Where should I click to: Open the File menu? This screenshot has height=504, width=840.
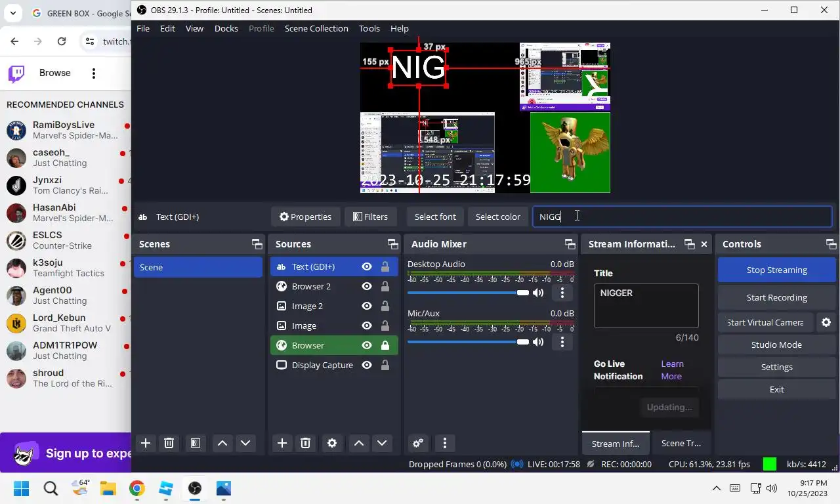coord(143,28)
